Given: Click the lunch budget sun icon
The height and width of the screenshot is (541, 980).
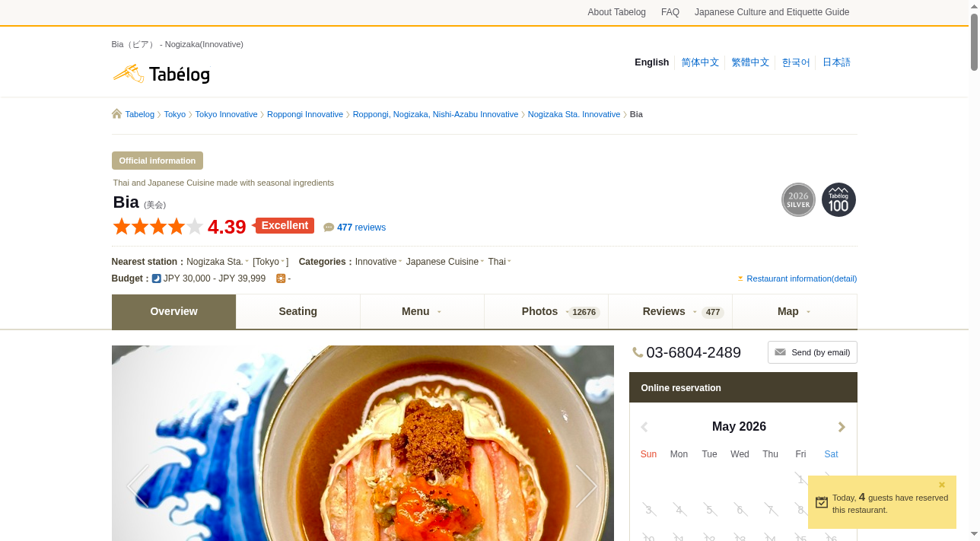Looking at the screenshot, I should click(281, 278).
